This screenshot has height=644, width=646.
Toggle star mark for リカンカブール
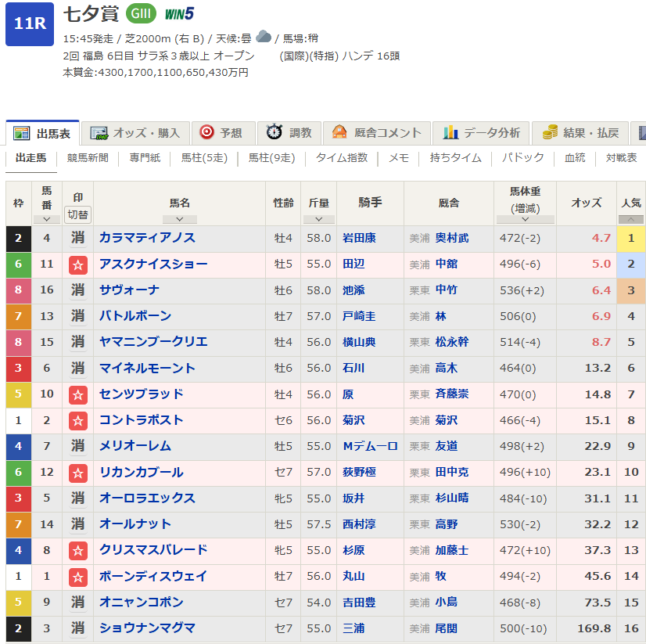(78, 473)
